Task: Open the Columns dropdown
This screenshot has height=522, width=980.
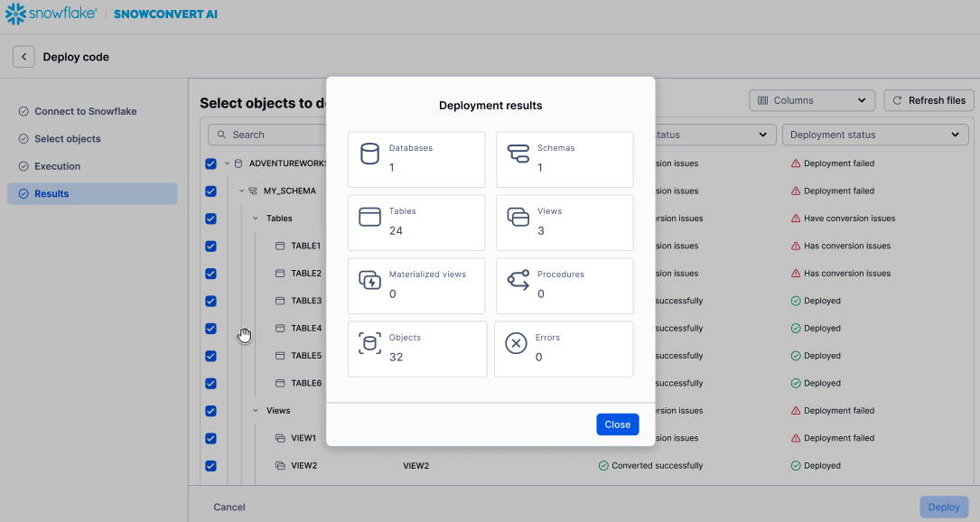Action: (811, 100)
